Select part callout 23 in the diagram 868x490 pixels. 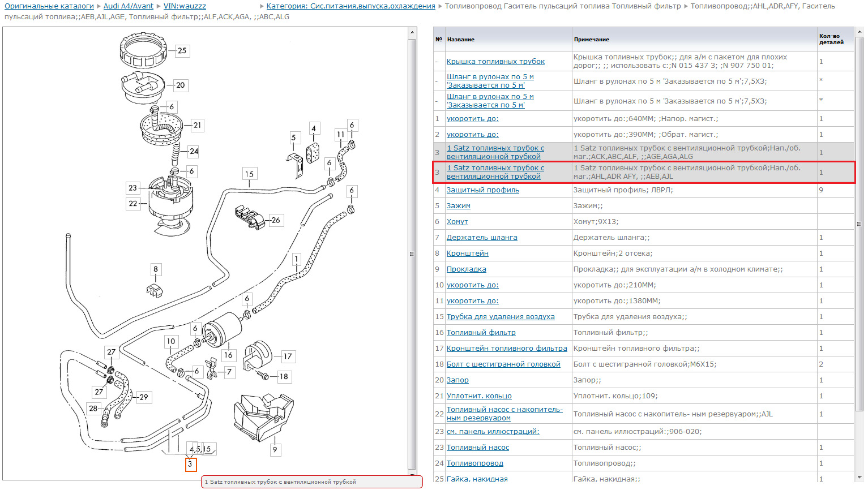132,188
